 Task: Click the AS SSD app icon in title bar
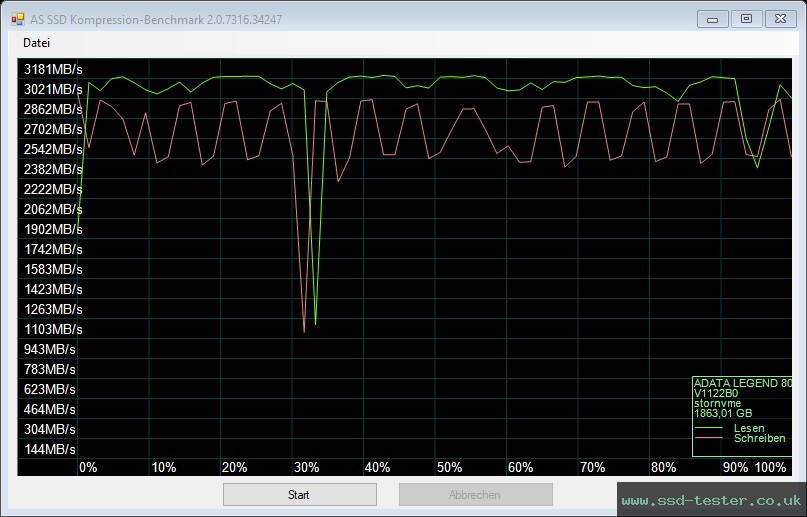point(17,20)
